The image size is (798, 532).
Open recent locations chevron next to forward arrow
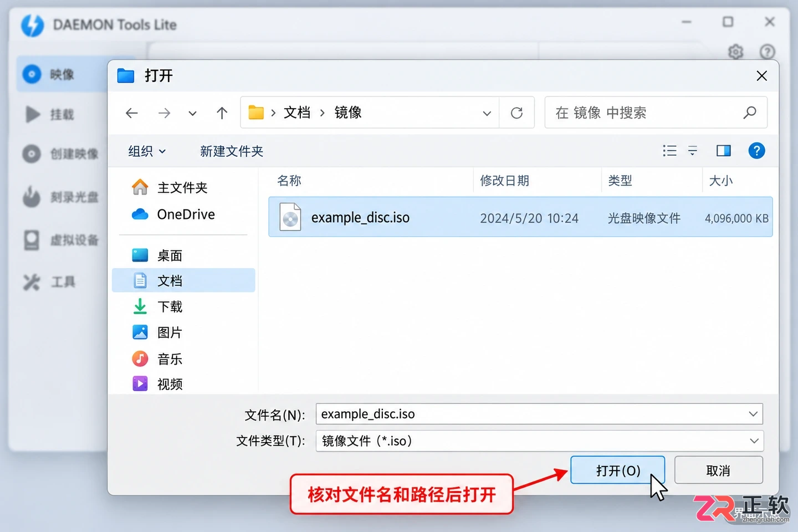(192, 114)
